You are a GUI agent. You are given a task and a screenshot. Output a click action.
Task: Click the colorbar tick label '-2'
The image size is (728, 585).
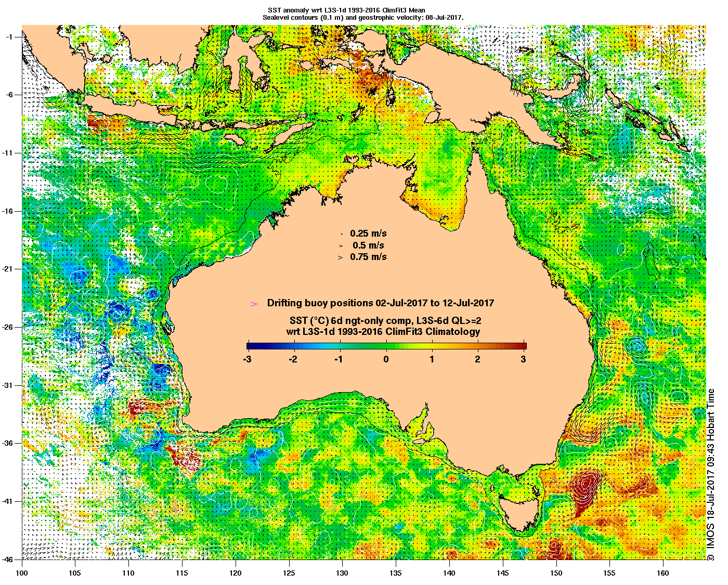[x=293, y=359]
